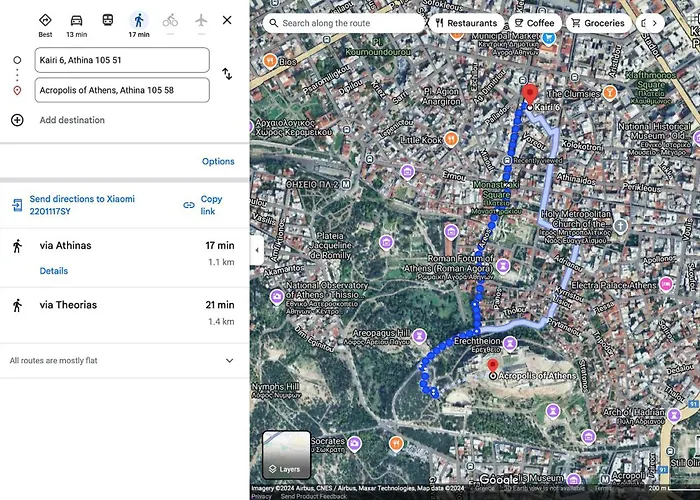Collapse the side panel with arrow handle

pyautogui.click(x=257, y=250)
